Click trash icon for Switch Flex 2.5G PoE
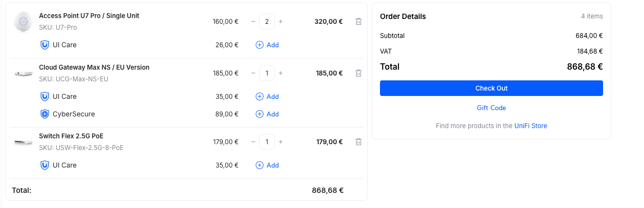644x208 pixels. (x=359, y=142)
